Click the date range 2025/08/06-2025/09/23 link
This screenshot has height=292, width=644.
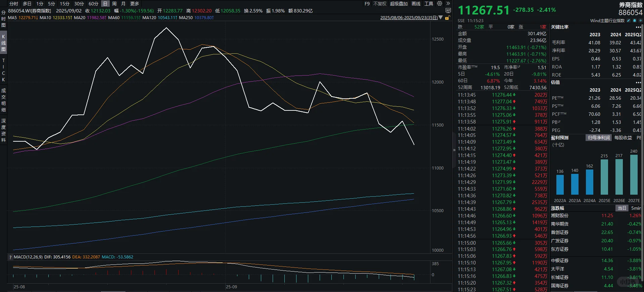pyautogui.click(x=409, y=18)
